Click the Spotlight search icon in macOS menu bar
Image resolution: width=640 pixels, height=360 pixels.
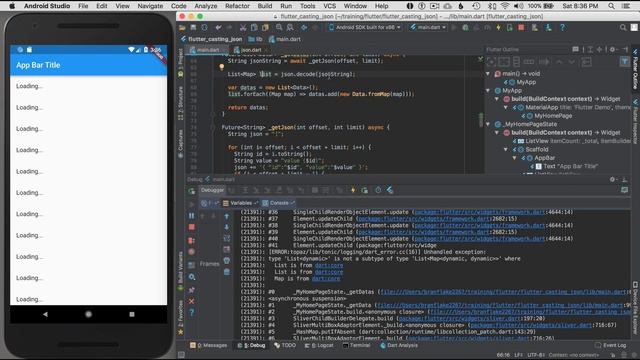[x=611, y=6]
